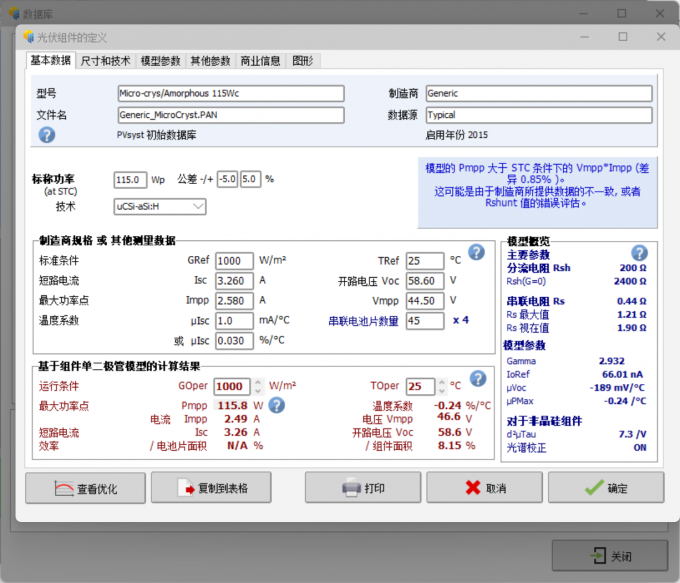Click the GOper 1000 input field

[232, 386]
